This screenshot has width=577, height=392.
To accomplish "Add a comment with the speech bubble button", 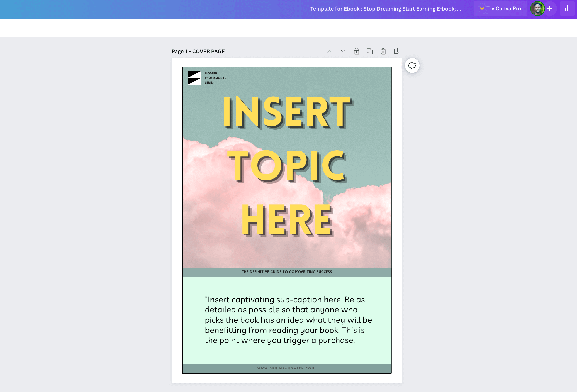I will 412,66.
